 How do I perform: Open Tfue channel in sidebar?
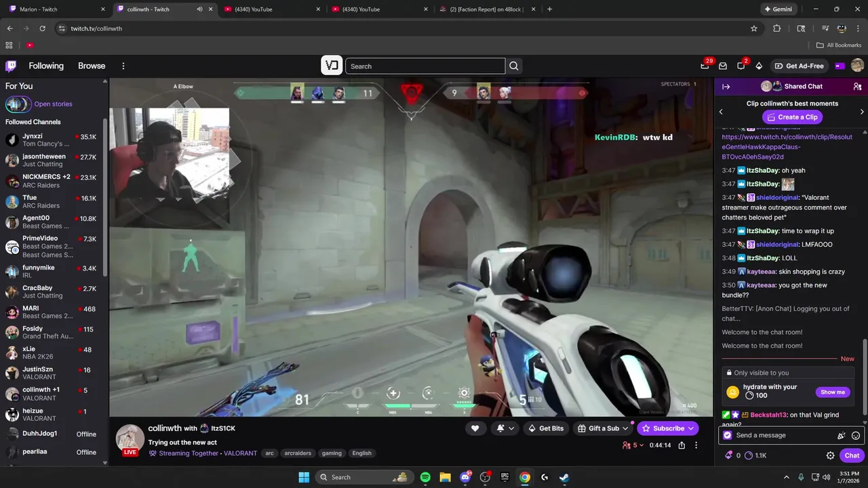tap(53, 201)
